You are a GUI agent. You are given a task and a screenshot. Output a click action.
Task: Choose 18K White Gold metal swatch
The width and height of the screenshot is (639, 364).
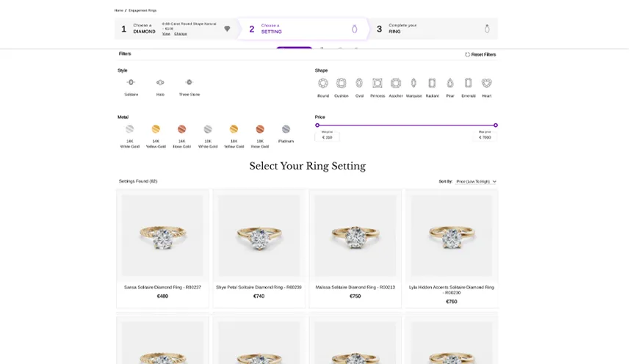(x=208, y=129)
